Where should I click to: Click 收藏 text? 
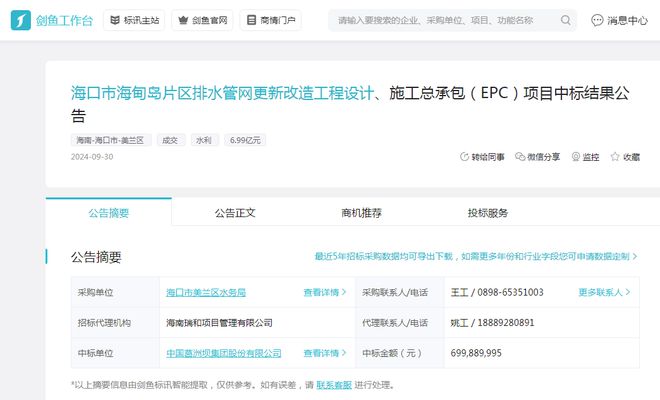click(631, 157)
